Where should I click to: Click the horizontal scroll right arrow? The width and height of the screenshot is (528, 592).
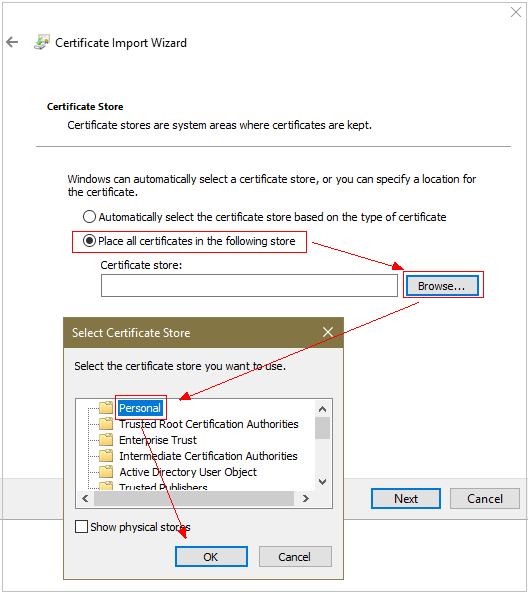[306, 499]
